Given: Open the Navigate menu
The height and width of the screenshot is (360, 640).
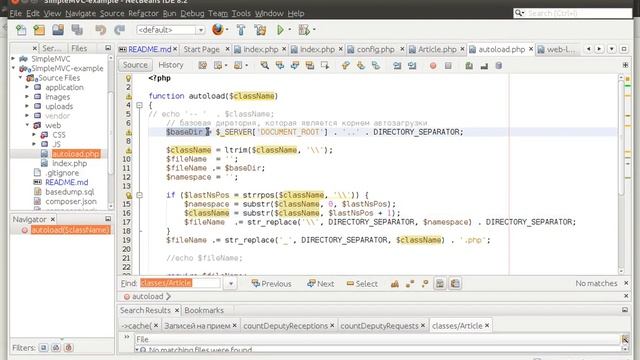Looking at the screenshot, I should (x=80, y=13).
